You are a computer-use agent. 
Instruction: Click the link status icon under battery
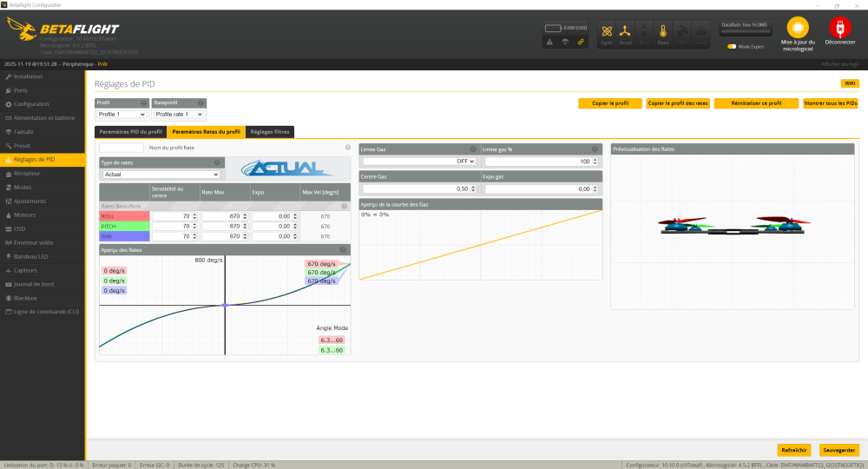[x=581, y=42]
